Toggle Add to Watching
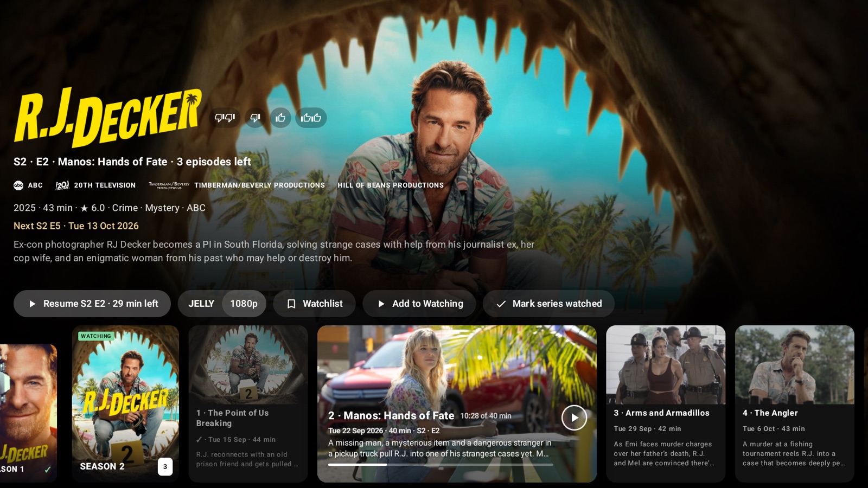The width and height of the screenshot is (868, 488). pyautogui.click(x=419, y=304)
